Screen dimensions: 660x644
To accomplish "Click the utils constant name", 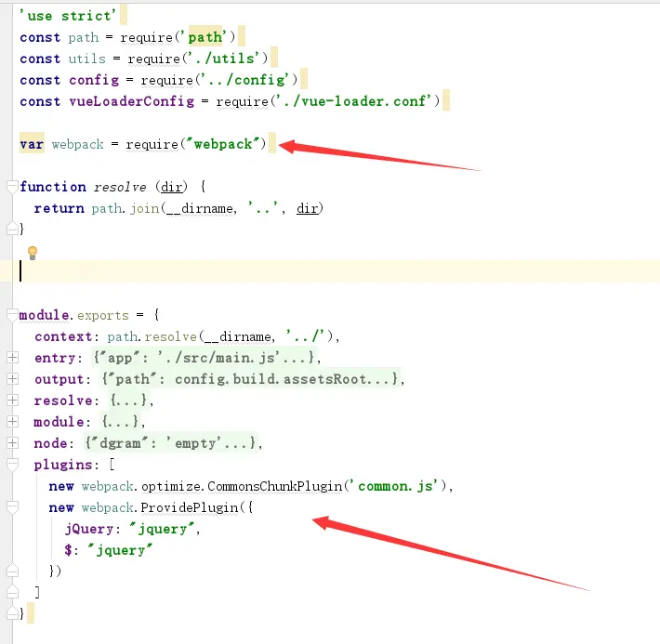I will click(x=87, y=59).
